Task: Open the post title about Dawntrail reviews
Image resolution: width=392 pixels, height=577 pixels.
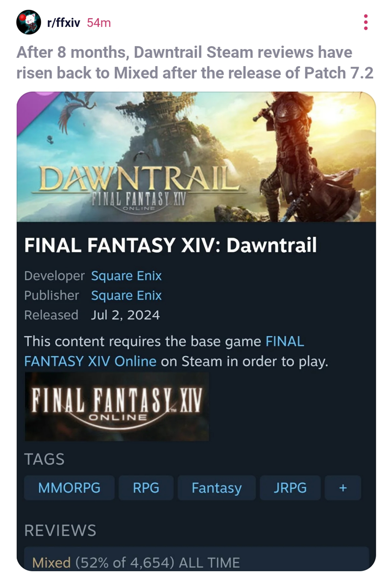Action: click(195, 63)
